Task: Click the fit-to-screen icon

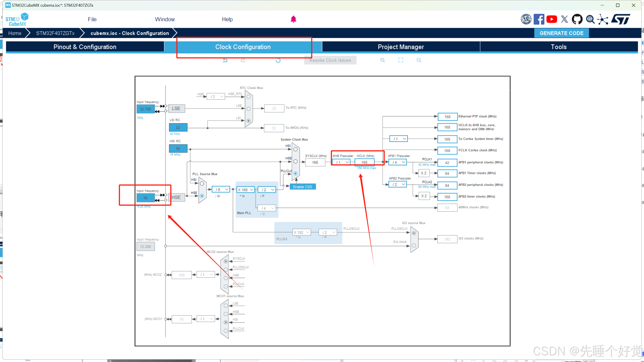Action: coord(401,60)
